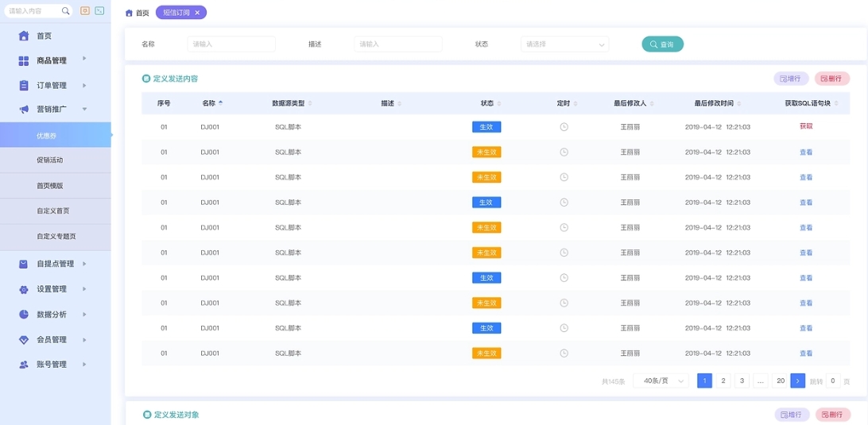Sort by the 最后修改人 column arrows

point(652,103)
